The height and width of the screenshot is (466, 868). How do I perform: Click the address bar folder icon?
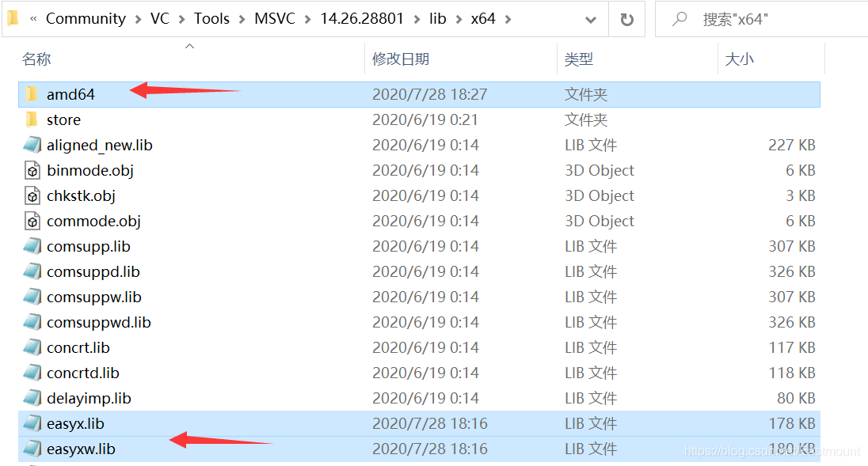click(x=13, y=18)
